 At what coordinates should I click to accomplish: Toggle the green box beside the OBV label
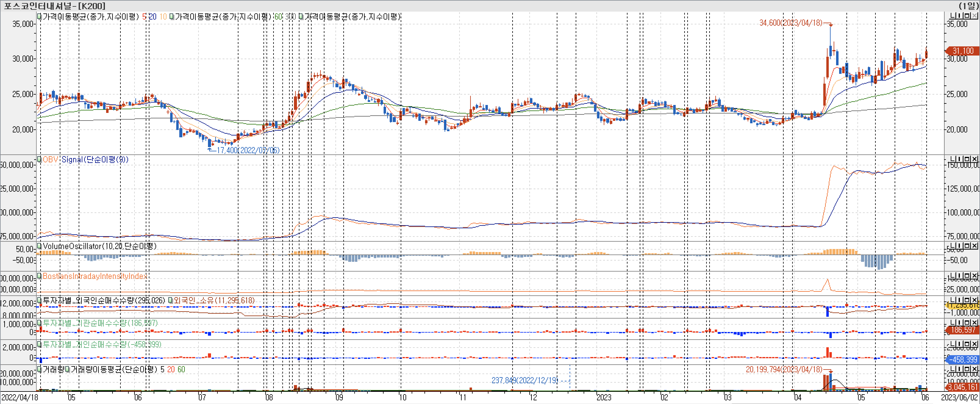coord(39,159)
